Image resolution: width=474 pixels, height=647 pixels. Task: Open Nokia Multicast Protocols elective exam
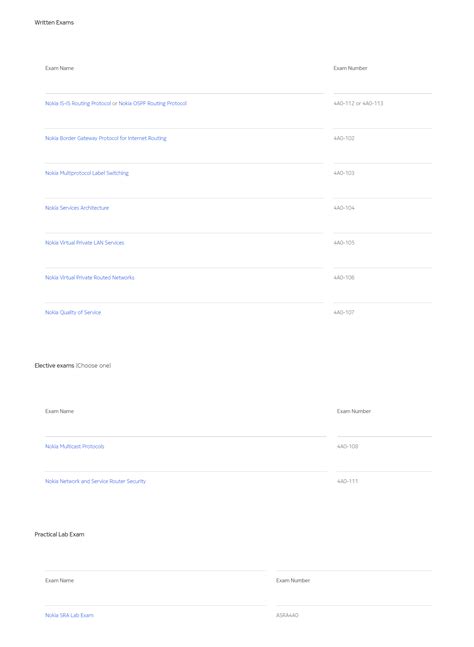pos(75,446)
